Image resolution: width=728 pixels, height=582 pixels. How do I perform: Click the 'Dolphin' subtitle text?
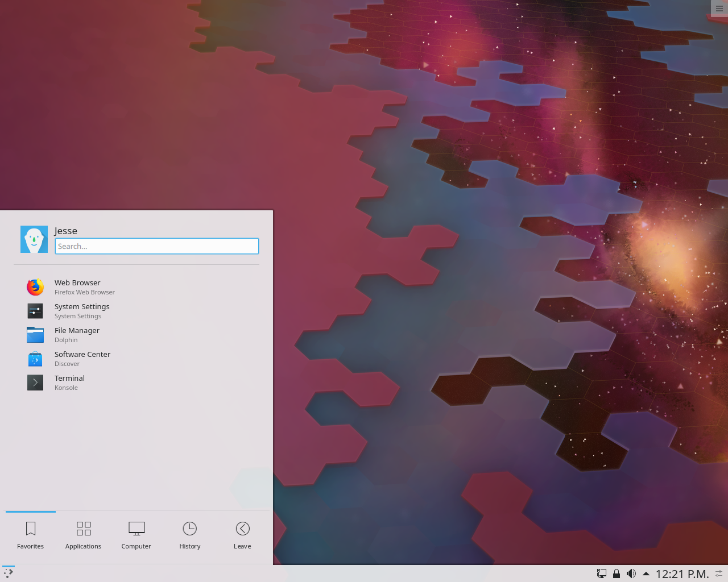pos(66,340)
